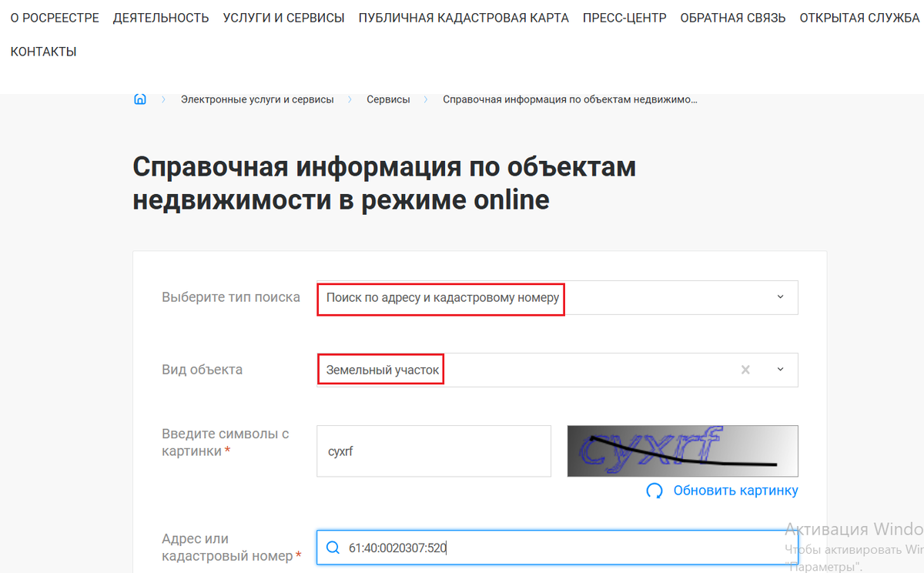This screenshot has width=924, height=573.
Task: Open the КОНТАКТЫ menu item
Action: point(44,52)
